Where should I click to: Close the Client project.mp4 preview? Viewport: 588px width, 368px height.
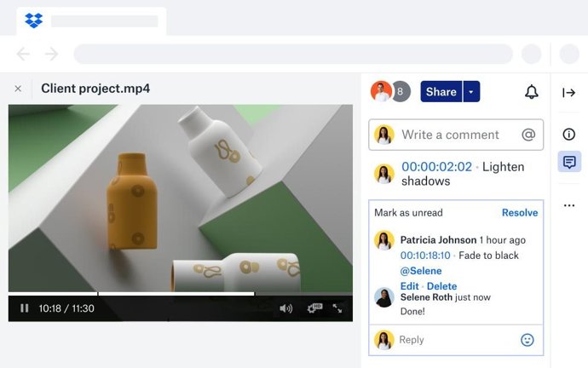tap(18, 89)
